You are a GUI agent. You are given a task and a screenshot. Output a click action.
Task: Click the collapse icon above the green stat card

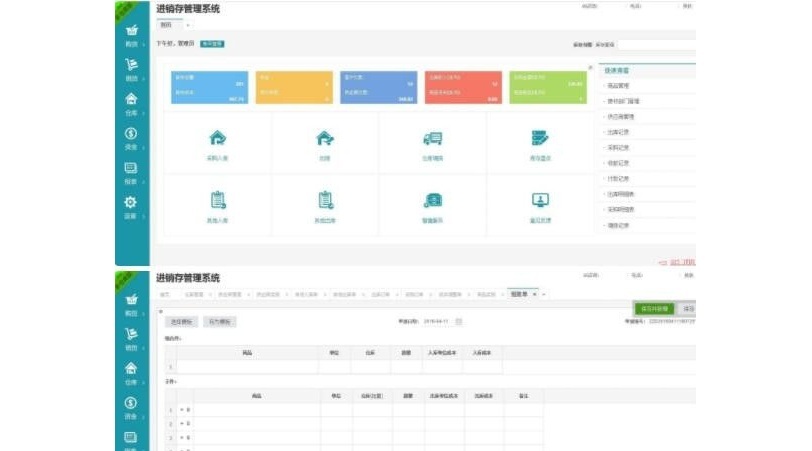(x=590, y=67)
